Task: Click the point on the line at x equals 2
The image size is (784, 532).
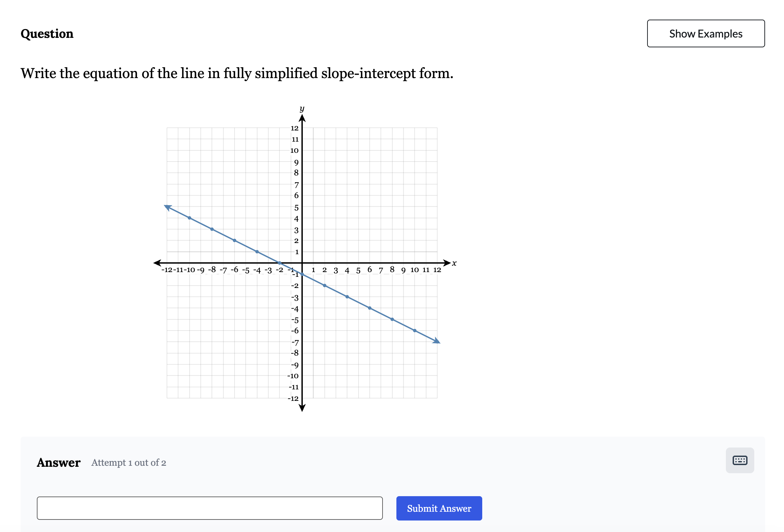Action: coord(325,286)
